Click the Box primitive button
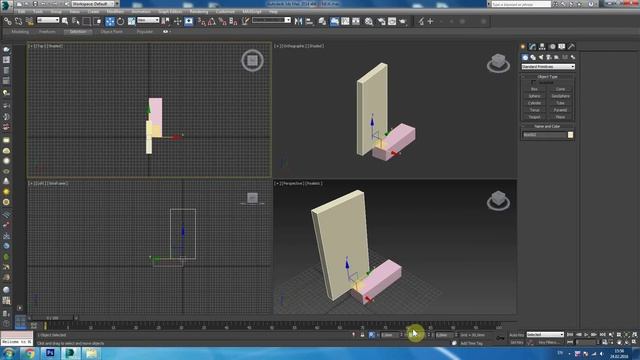640x360 pixels. (534, 89)
